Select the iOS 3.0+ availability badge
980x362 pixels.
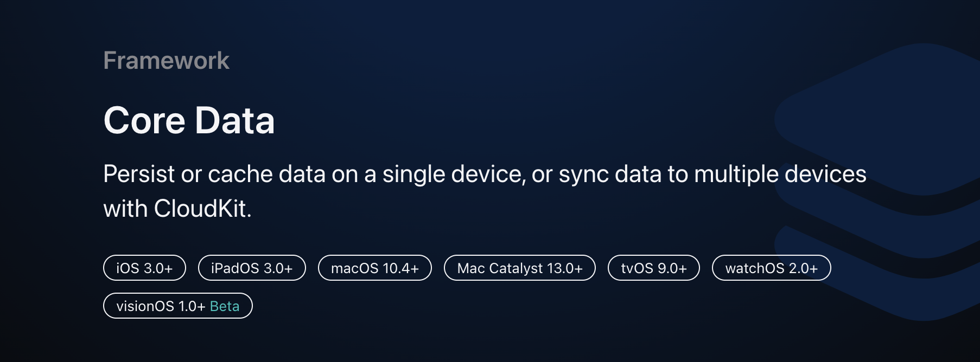pos(144,268)
